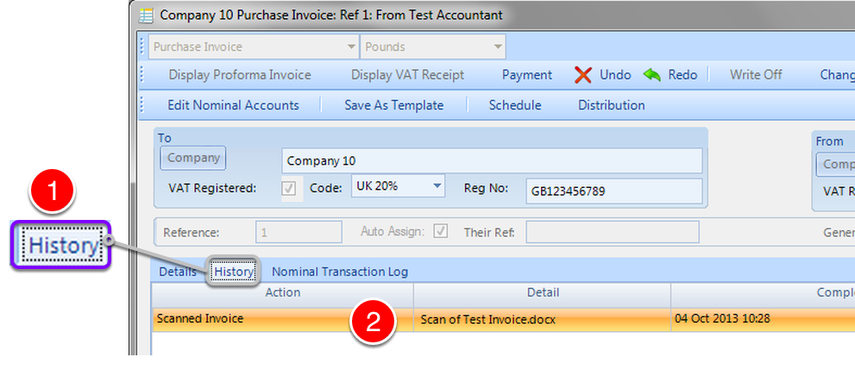Image resolution: width=855 pixels, height=376 pixels.
Task: Click the Action column header
Action: (x=282, y=293)
